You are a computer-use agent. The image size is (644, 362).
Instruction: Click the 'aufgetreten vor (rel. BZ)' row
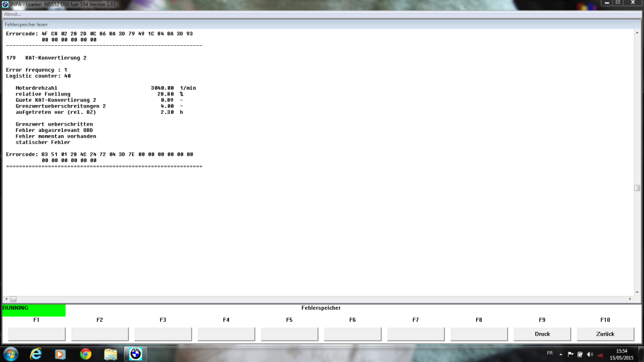tap(99, 112)
